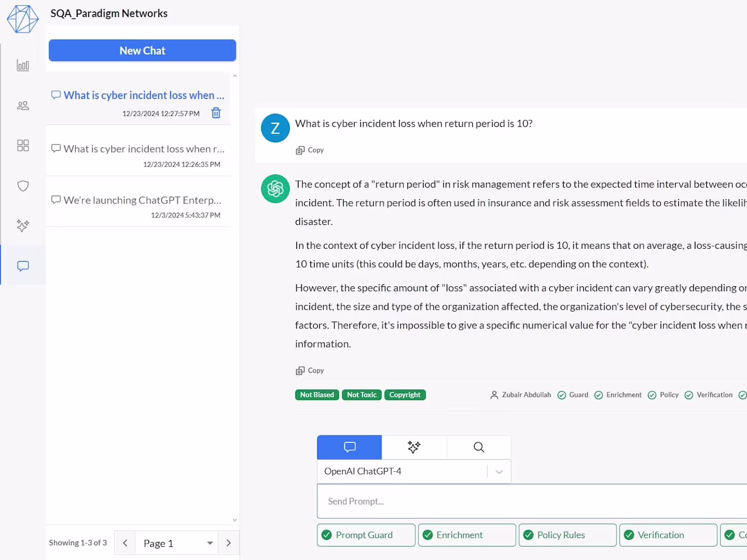
Task: Select the chat bubble sidebar icon
Action: pos(23,266)
